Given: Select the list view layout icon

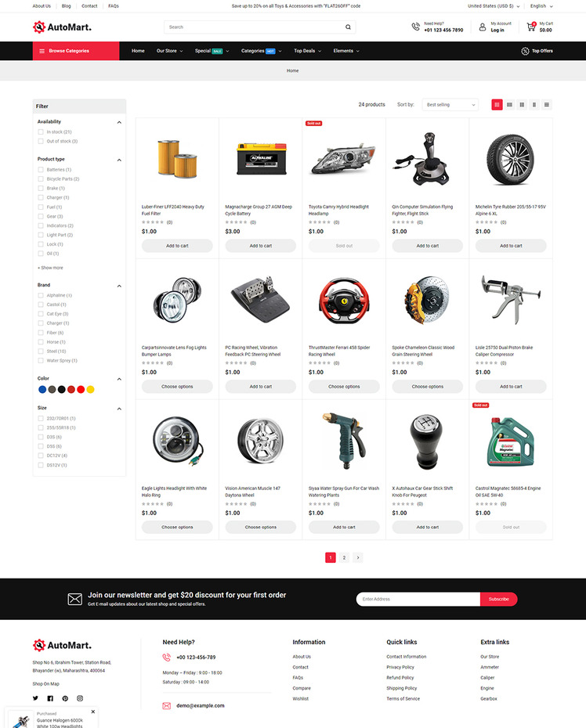Looking at the screenshot, I should point(547,104).
